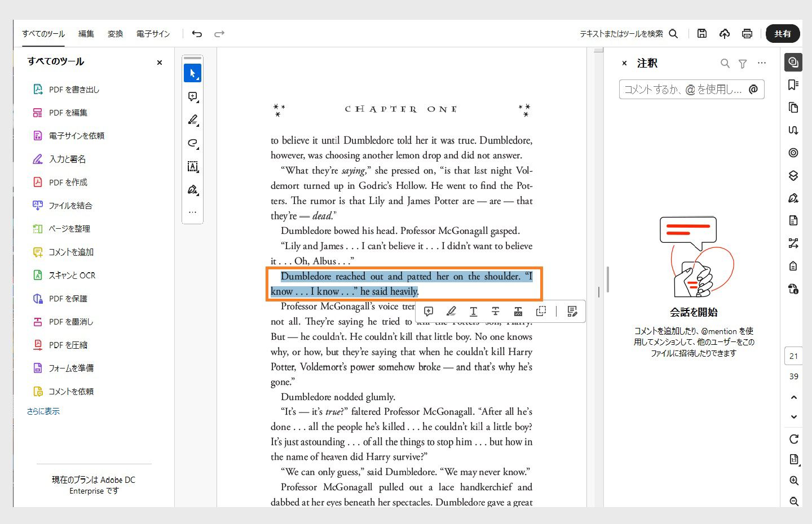This screenshot has width=812, height=524.
Task: Open the すべてのツール tab
Action: click(x=43, y=34)
